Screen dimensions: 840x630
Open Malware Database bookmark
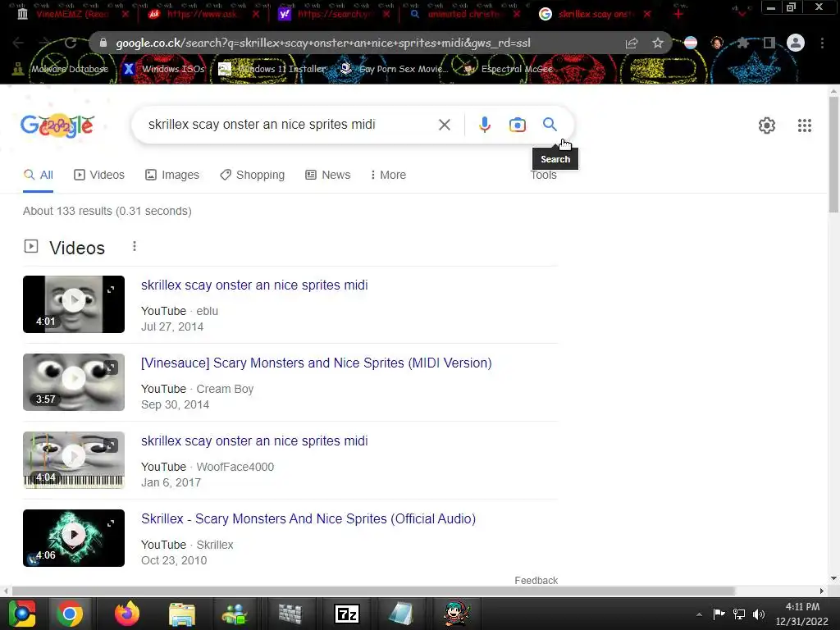point(61,69)
